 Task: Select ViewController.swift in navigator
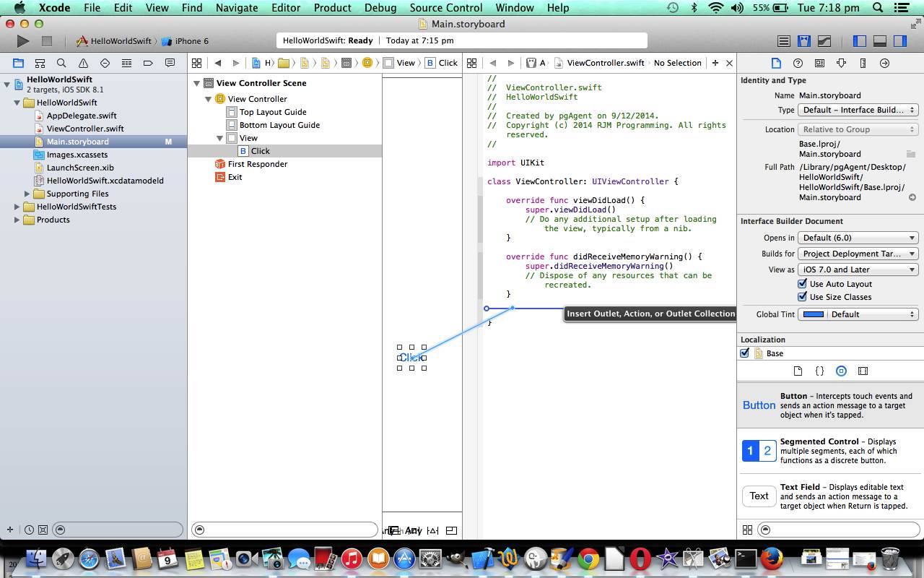point(85,129)
